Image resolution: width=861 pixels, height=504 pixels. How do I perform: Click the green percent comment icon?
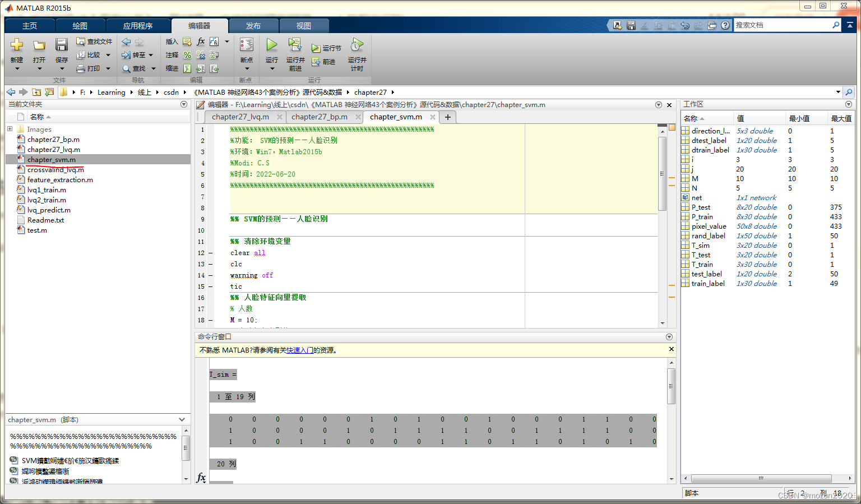tap(187, 55)
